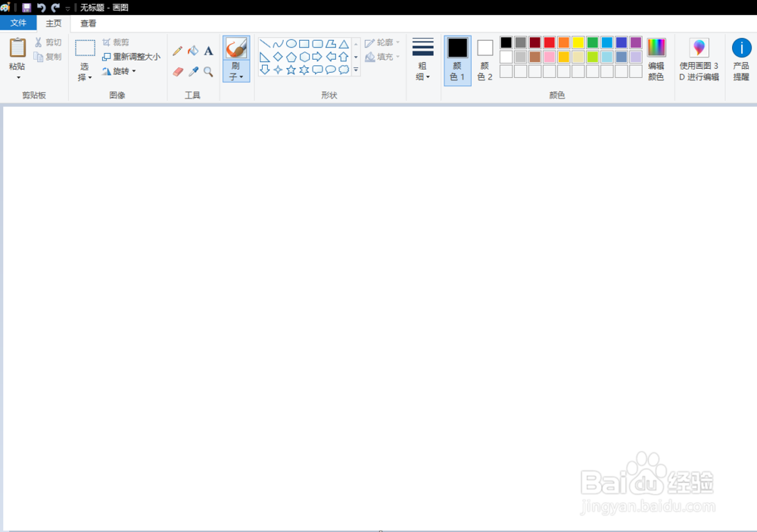The height and width of the screenshot is (532, 757).
Task: Choose the Oval shape
Action: click(x=291, y=44)
